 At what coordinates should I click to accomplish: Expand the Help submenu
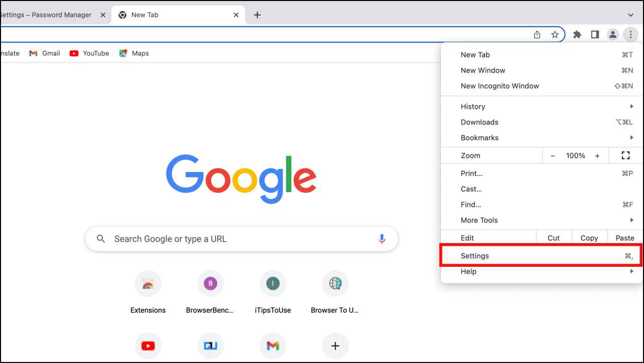click(542, 271)
